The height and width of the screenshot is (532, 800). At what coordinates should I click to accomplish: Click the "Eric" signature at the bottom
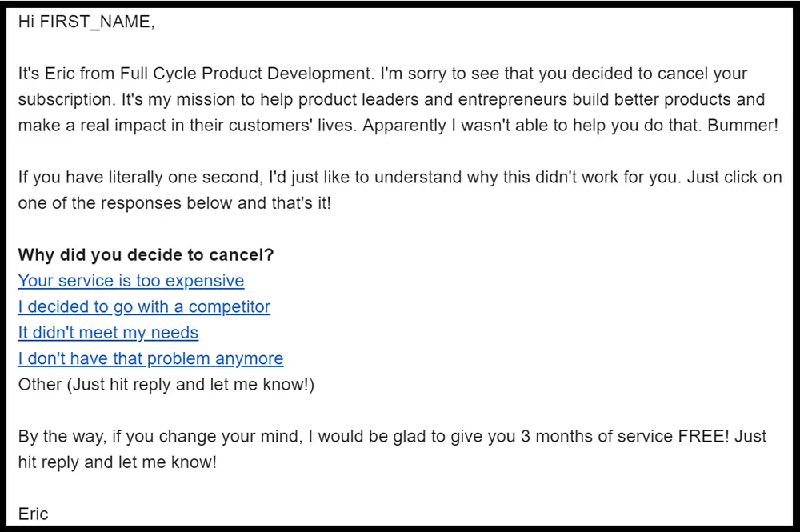tap(34, 514)
